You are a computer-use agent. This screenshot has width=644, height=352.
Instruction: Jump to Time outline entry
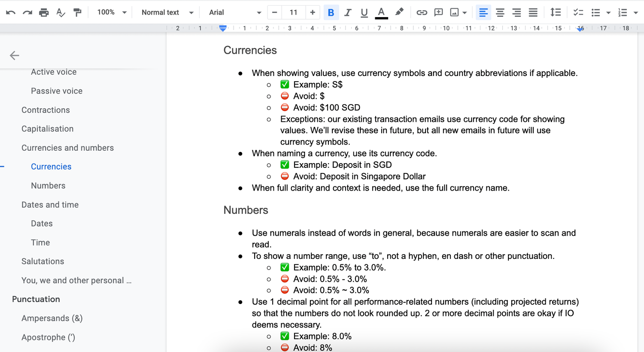tap(40, 243)
